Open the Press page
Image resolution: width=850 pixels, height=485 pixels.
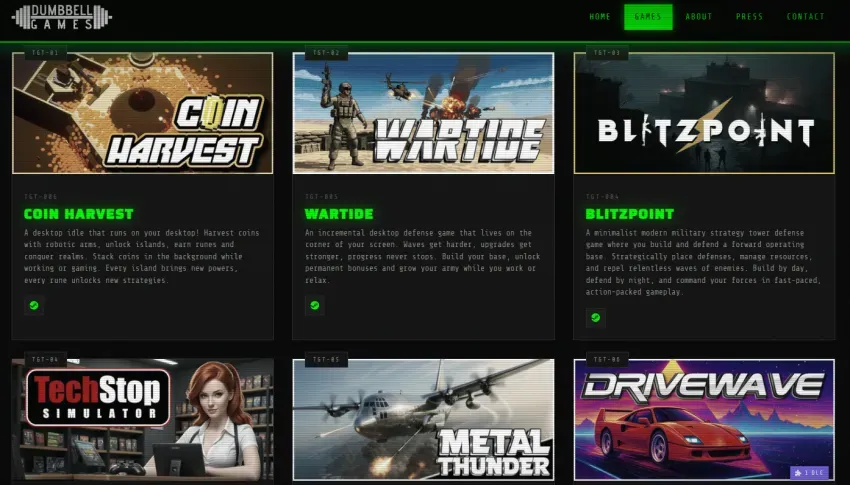(749, 17)
